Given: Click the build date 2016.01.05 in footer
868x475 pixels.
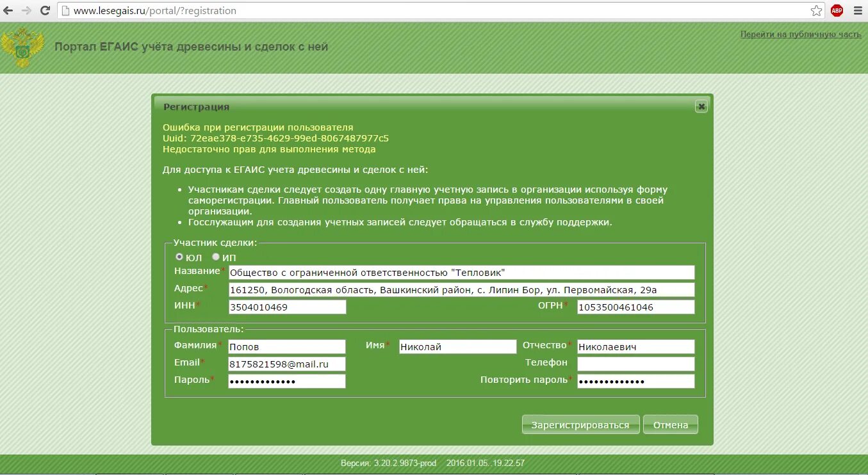Looking at the screenshot, I should pyautogui.click(x=486, y=463).
